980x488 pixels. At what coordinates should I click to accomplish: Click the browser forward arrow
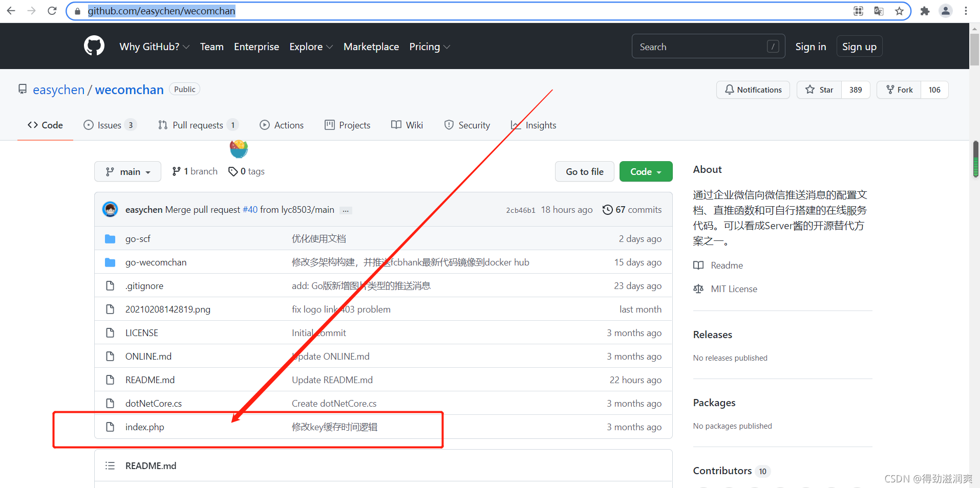pos(32,11)
